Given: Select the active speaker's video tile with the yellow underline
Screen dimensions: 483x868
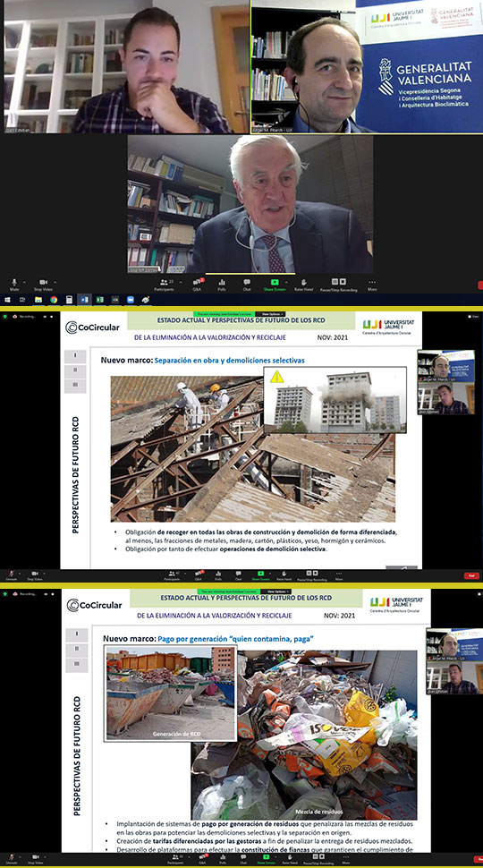Looking at the screenshot, I should (x=250, y=204).
